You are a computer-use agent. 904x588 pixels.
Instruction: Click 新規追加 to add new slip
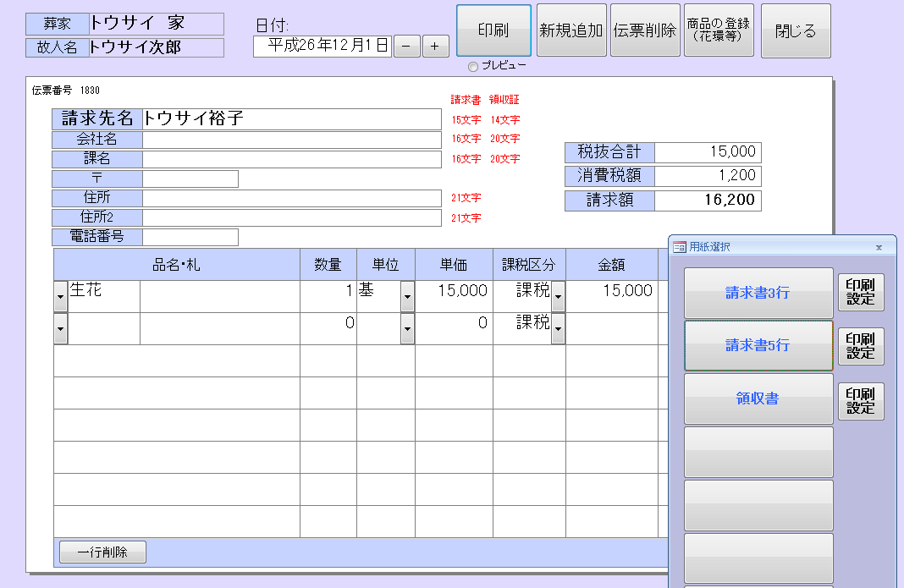pos(571,31)
